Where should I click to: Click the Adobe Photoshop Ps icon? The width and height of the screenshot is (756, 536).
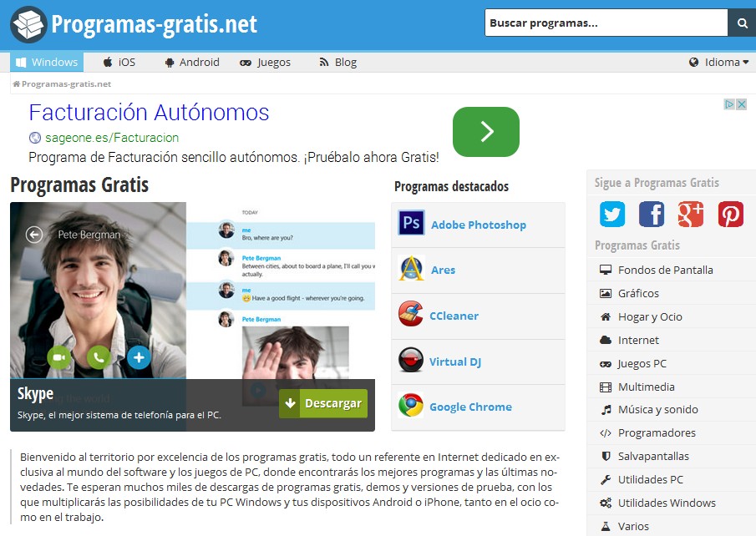pyautogui.click(x=411, y=223)
